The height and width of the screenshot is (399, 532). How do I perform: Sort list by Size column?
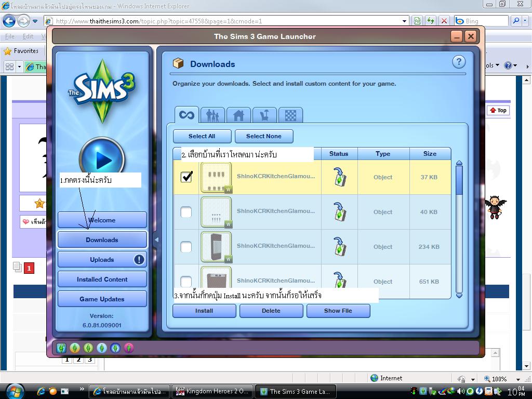430,154
